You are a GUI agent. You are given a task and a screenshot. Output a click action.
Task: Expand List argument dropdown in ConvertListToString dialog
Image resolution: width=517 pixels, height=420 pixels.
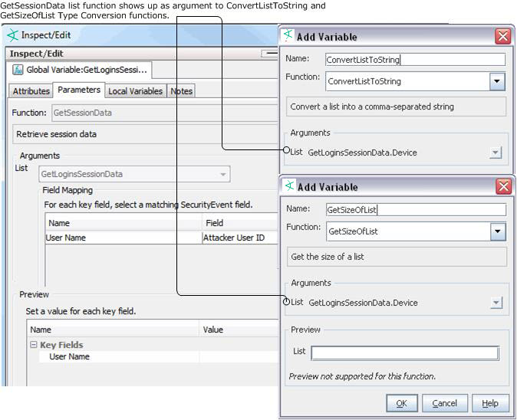[496, 153]
